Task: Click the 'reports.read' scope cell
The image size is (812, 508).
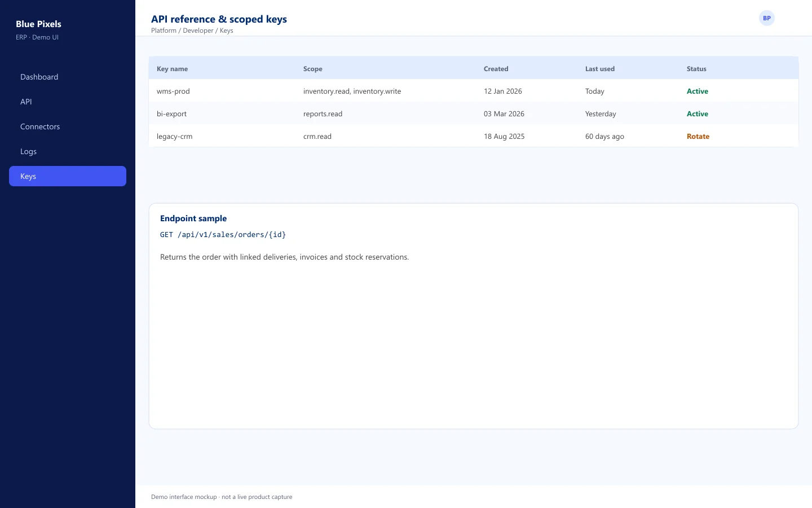Action: (323, 113)
